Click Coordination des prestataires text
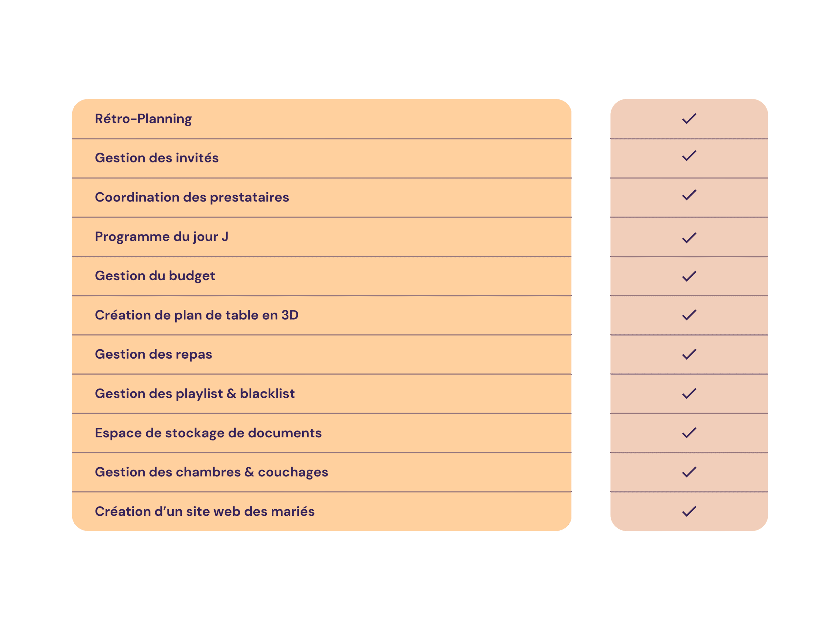Viewport: 840px width, 630px height. (x=192, y=198)
